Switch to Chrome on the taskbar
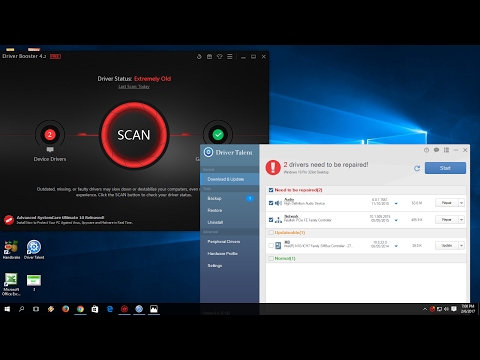This screenshot has height=360, width=480. tap(80, 309)
